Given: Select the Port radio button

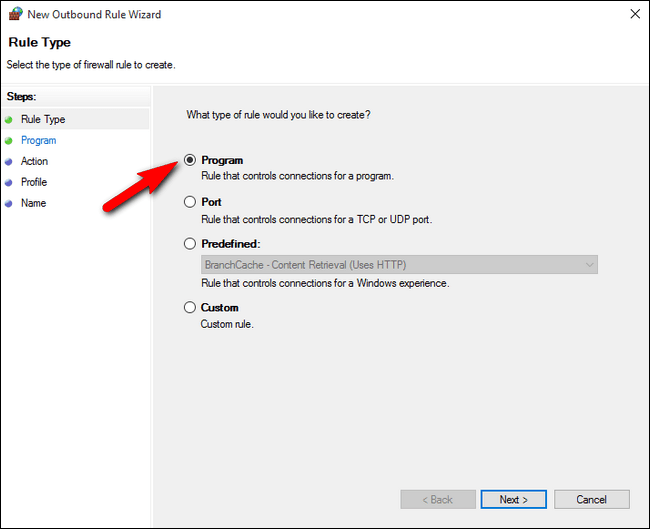Looking at the screenshot, I should coord(190,202).
